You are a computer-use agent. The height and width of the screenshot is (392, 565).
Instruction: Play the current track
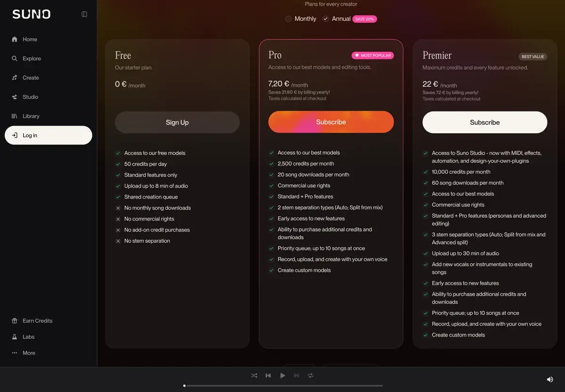282,376
